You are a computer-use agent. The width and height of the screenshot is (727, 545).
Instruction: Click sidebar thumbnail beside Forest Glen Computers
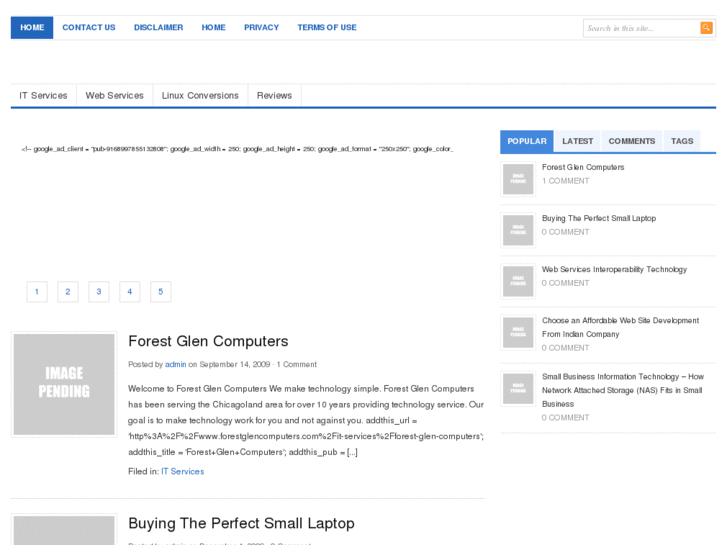click(518, 179)
